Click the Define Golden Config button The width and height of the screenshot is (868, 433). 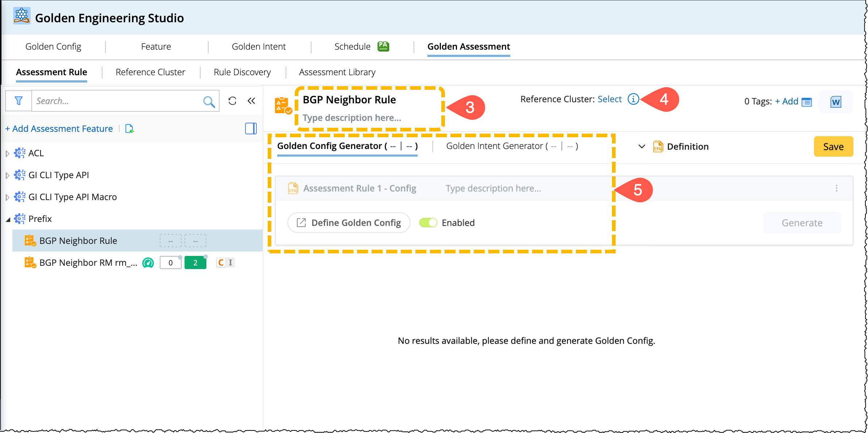[349, 223]
